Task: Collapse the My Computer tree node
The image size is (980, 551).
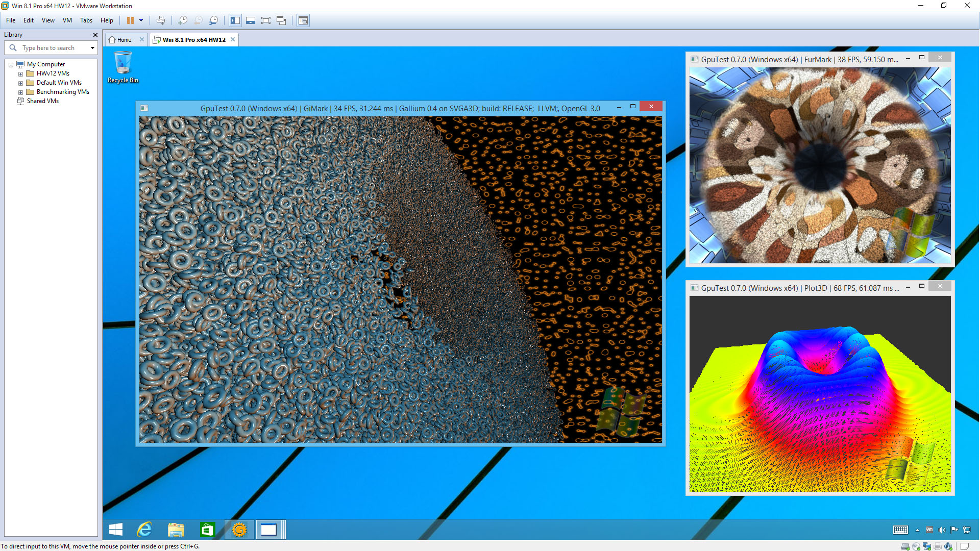Action: [11, 65]
